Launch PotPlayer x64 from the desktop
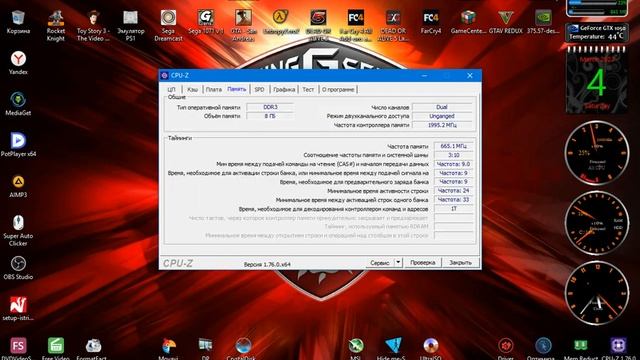Image resolution: width=640 pixels, height=360 pixels. (18, 144)
